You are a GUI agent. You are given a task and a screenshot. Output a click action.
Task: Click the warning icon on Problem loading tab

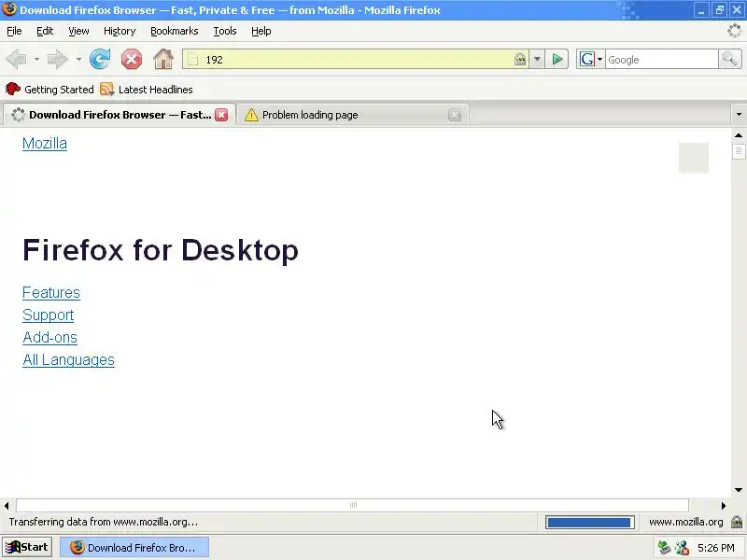[251, 115]
